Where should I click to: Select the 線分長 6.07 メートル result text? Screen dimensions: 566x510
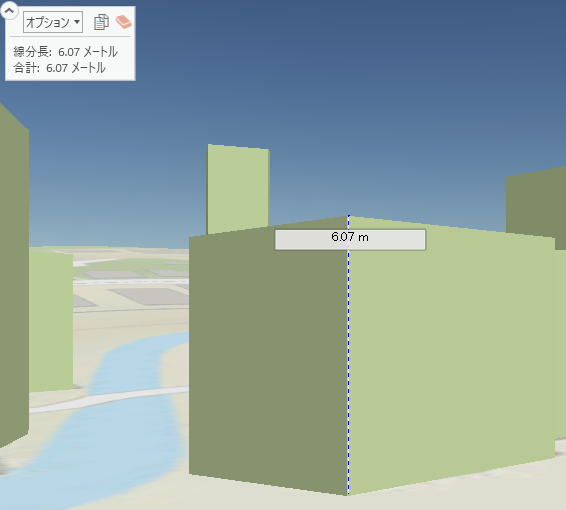pyautogui.click(x=65, y=52)
